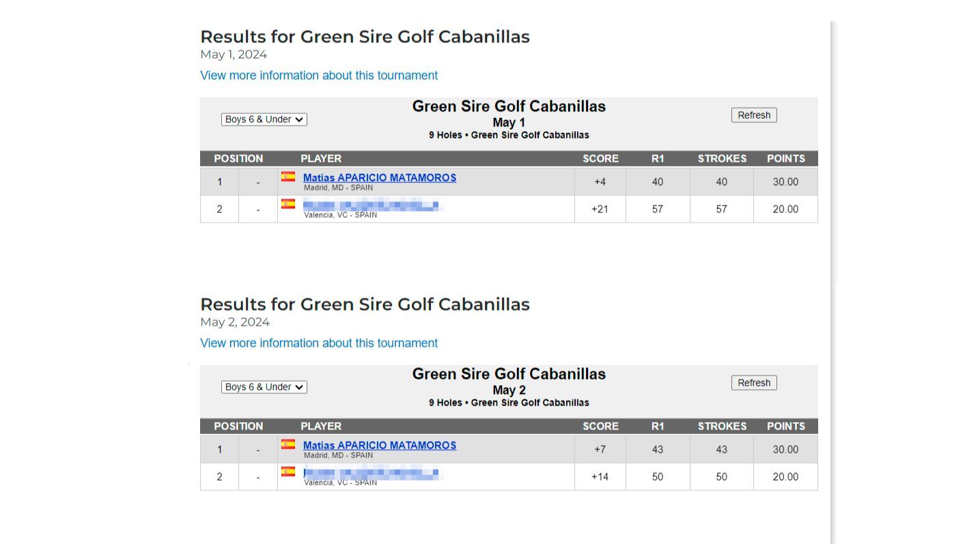Open Boys 6 & Under dropdown for May 2

264,387
